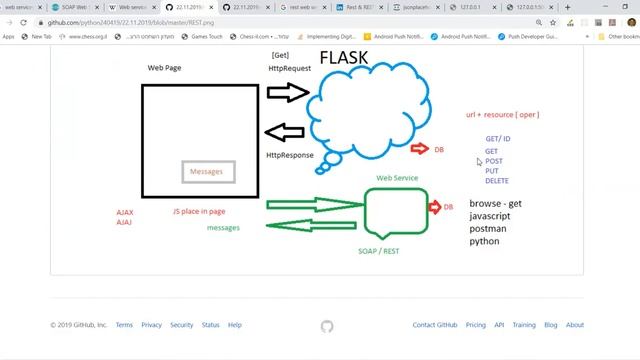This screenshot has height=360, width=640.
Task: Open the Status footer link
Action: coord(211,325)
